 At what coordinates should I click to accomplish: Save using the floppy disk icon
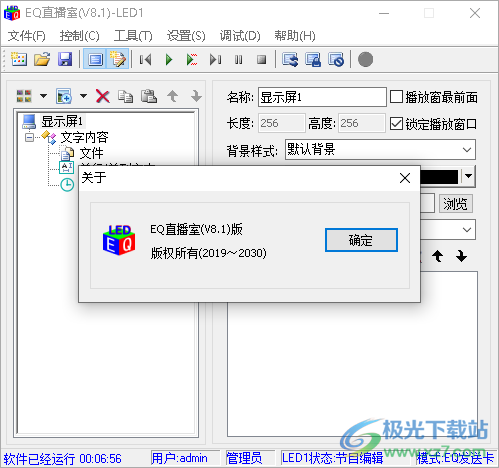click(65, 60)
